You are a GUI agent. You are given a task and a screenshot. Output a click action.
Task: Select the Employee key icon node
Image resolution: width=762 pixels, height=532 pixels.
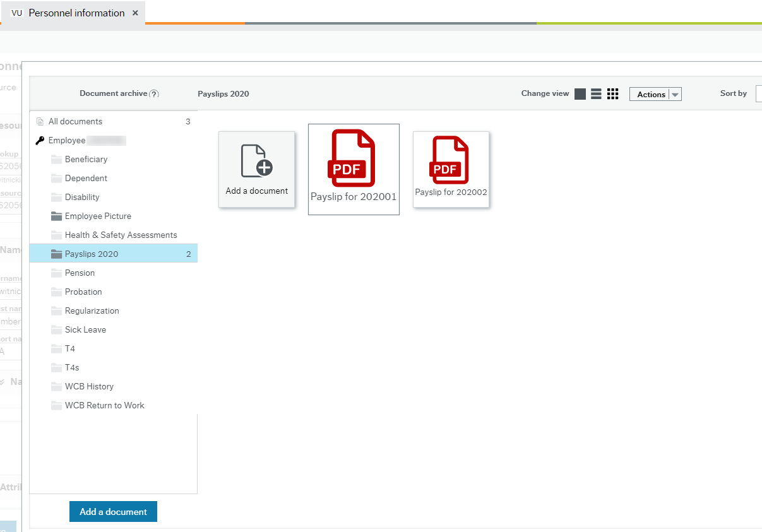tap(40, 141)
